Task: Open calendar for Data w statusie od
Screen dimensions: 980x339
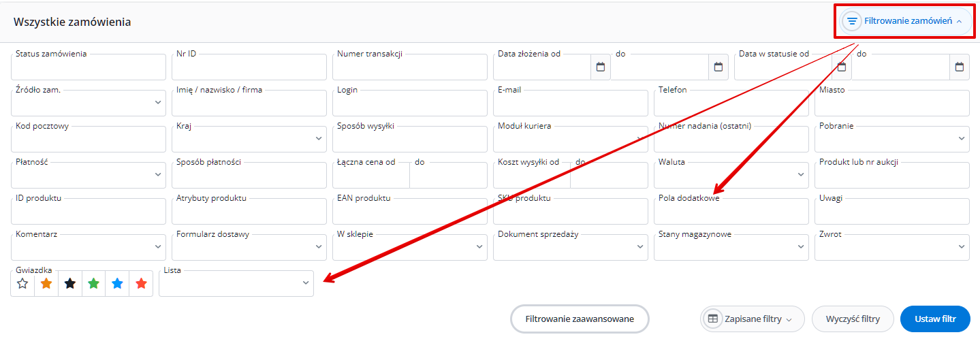Action: [x=841, y=67]
